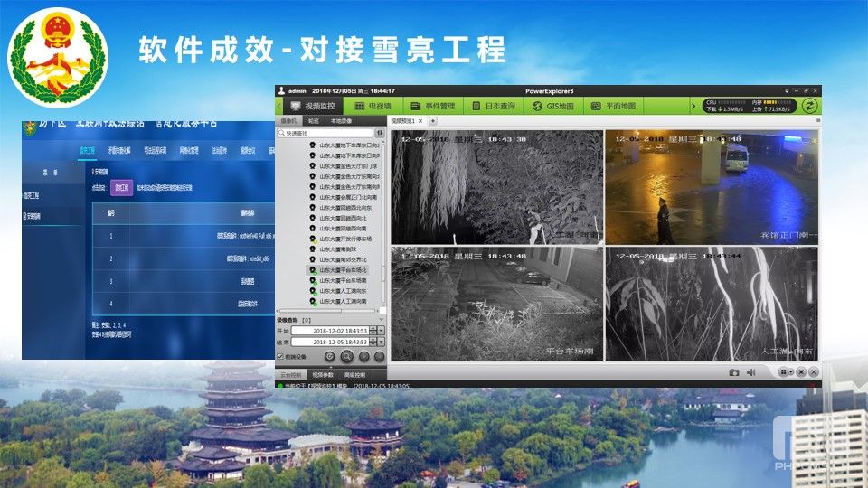Select camera 山东大厦园融西北向东
The image size is (868, 488).
click(344, 208)
